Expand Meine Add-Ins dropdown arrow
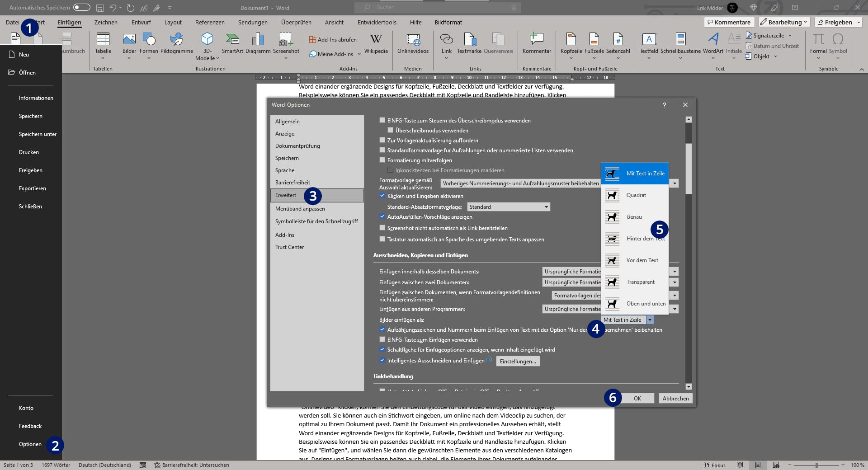Screen dimensions: 868x470 [359, 54]
